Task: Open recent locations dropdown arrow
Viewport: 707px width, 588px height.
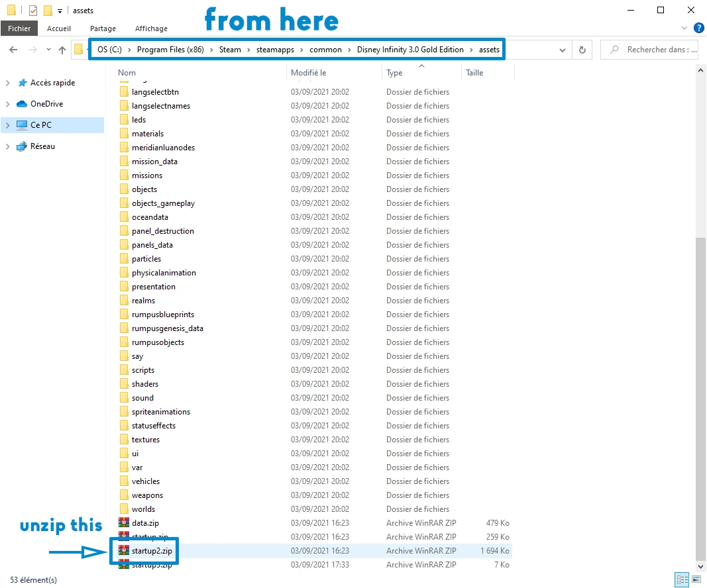Action: tap(48, 50)
